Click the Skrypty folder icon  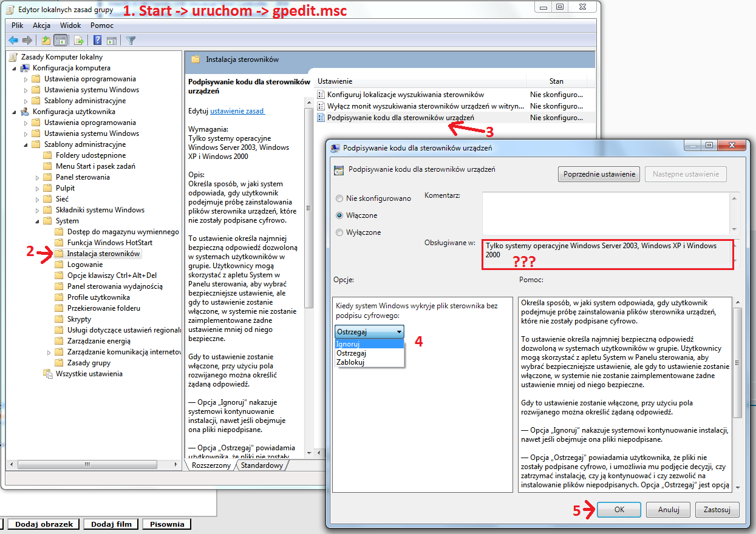59,319
